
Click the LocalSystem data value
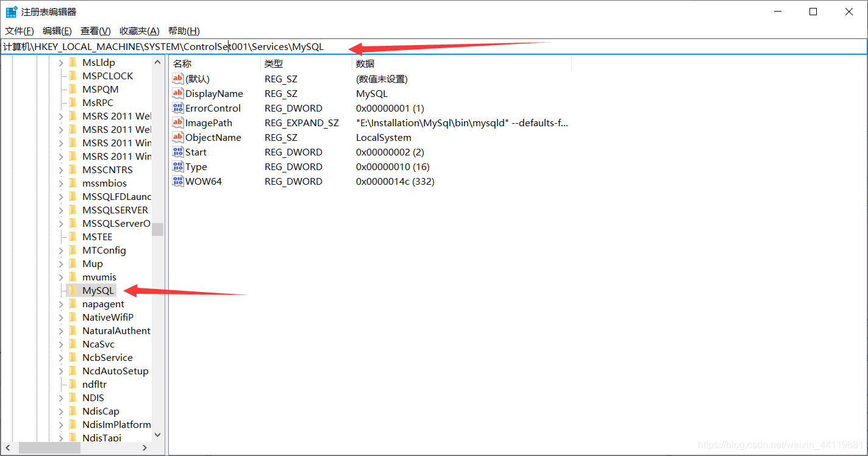click(383, 137)
